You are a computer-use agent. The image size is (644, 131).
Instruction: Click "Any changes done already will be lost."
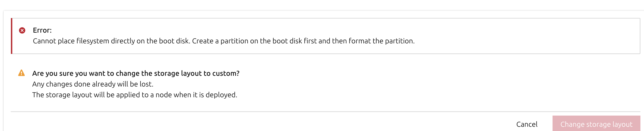click(x=93, y=84)
